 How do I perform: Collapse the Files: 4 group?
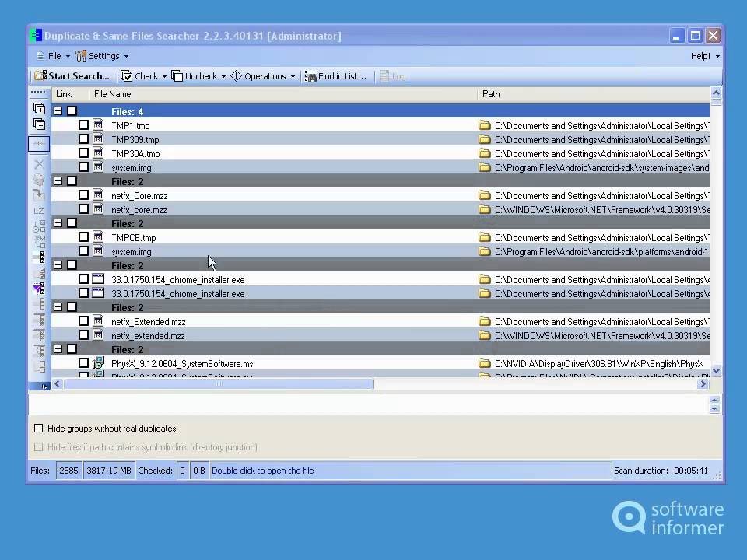[58, 112]
